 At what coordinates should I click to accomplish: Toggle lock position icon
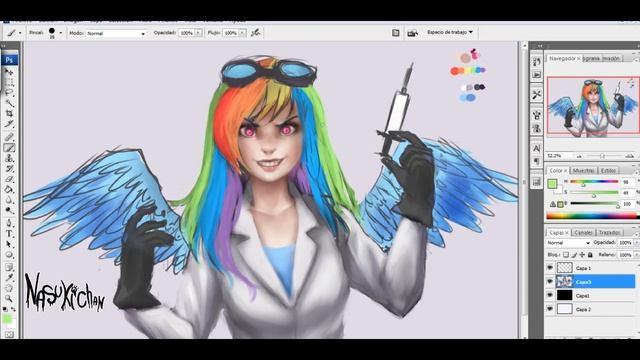click(582, 255)
